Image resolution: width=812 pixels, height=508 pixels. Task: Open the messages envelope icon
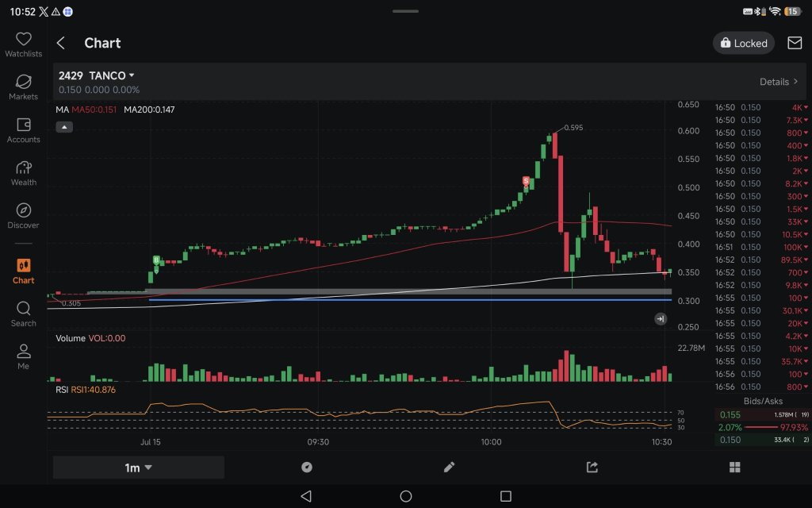795,43
